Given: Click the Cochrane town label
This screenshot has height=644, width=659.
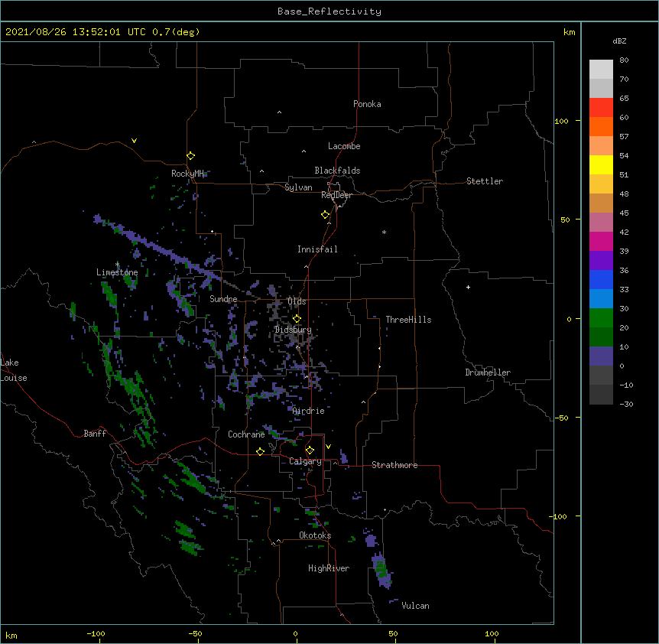Looking at the screenshot, I should click(x=246, y=434).
